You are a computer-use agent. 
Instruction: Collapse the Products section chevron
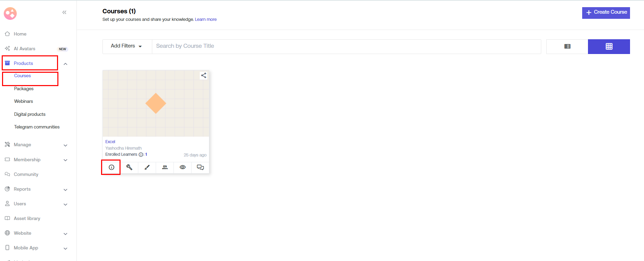66,64
